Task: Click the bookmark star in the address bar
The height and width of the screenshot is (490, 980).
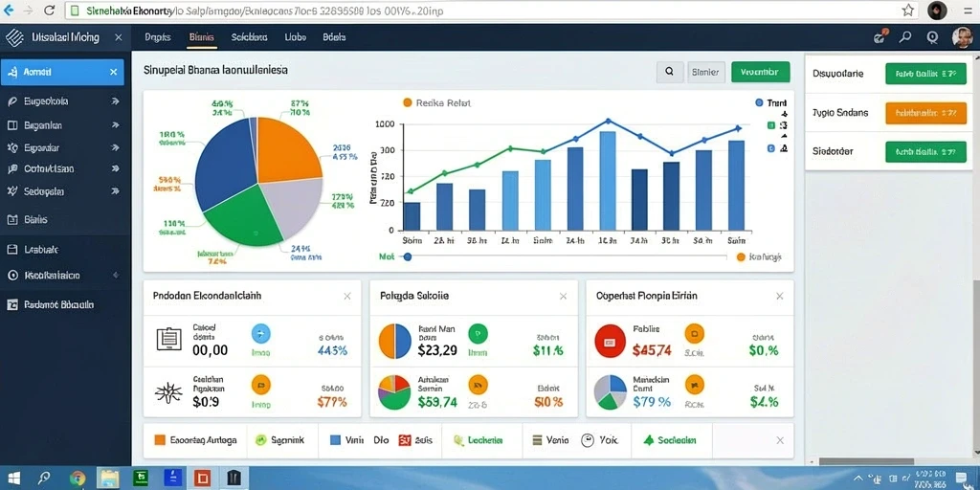Action: [x=908, y=10]
